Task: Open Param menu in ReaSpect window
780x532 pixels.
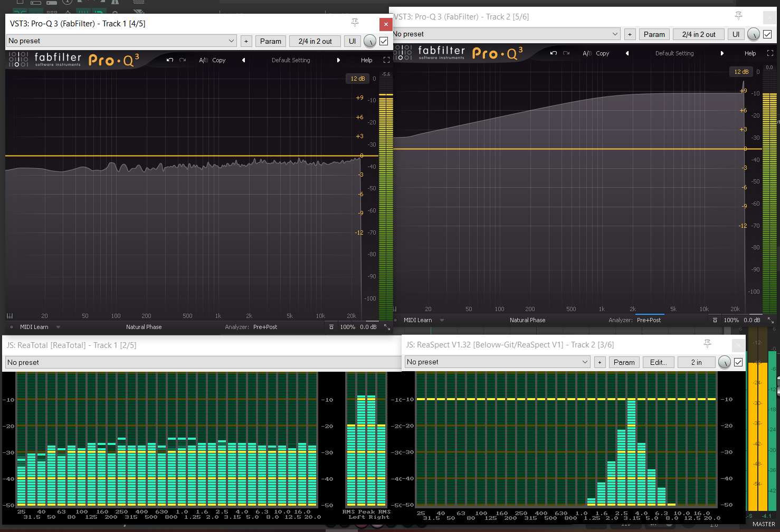Action: tap(624, 362)
